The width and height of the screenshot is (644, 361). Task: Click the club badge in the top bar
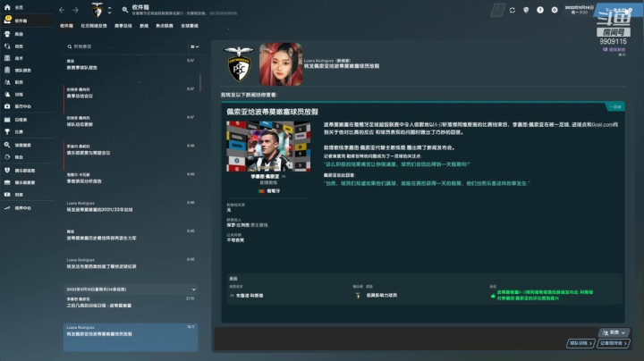[x=97, y=10]
